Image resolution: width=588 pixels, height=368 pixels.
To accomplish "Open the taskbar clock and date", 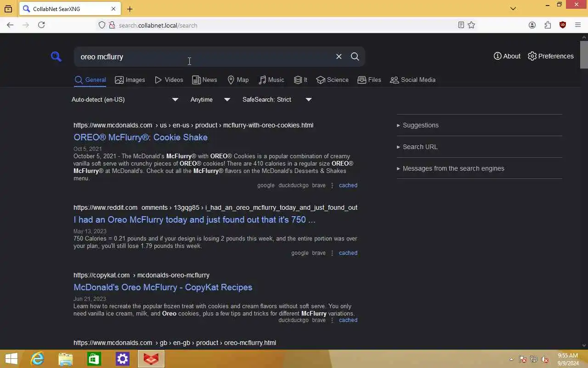I will [x=568, y=359].
